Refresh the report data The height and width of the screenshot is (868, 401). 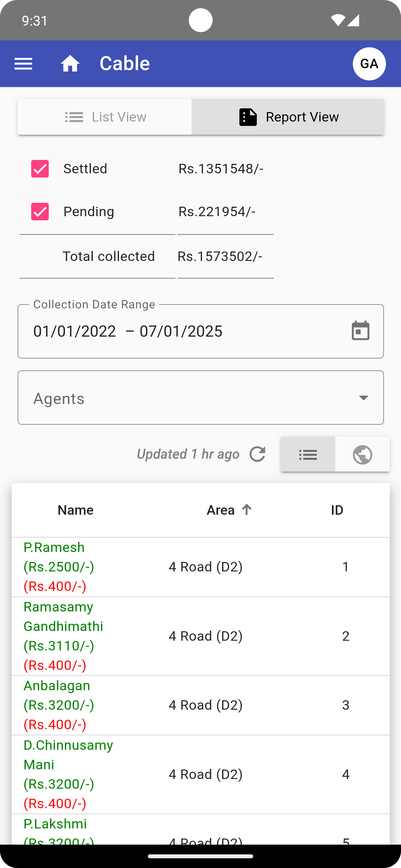click(x=257, y=454)
